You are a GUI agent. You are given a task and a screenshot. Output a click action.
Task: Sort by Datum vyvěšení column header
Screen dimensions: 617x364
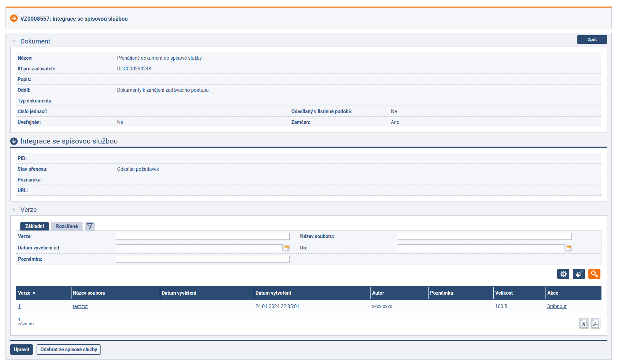point(179,293)
